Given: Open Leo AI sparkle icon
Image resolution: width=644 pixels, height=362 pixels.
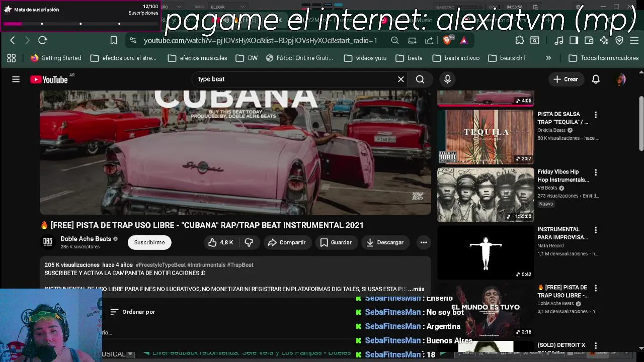Looking at the screenshot, I should point(604,40).
